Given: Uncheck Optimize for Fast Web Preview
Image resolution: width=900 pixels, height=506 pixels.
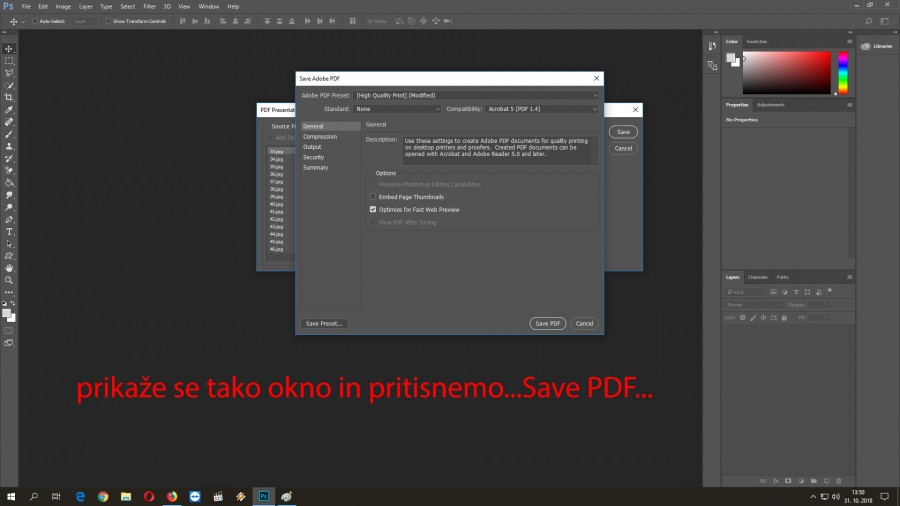Looking at the screenshot, I should pyautogui.click(x=373, y=210).
